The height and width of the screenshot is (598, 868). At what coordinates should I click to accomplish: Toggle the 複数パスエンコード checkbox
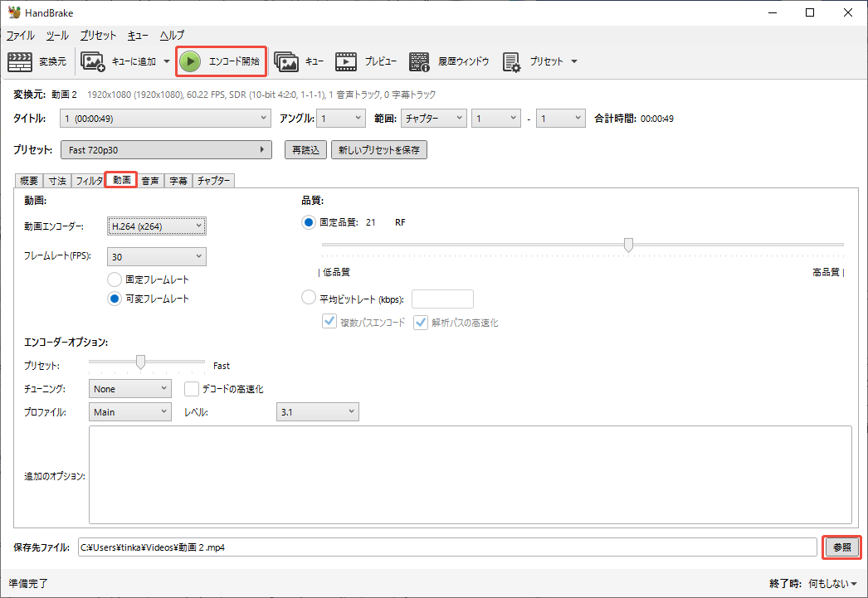pyautogui.click(x=329, y=322)
